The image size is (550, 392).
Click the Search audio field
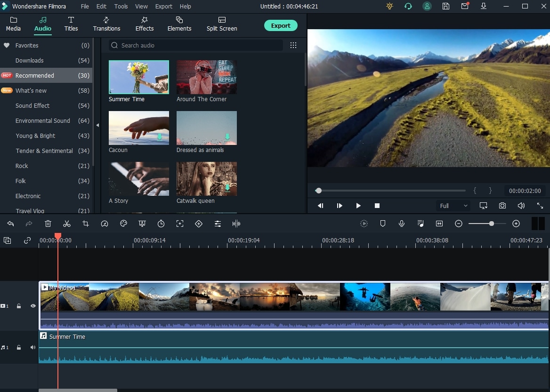(196, 45)
